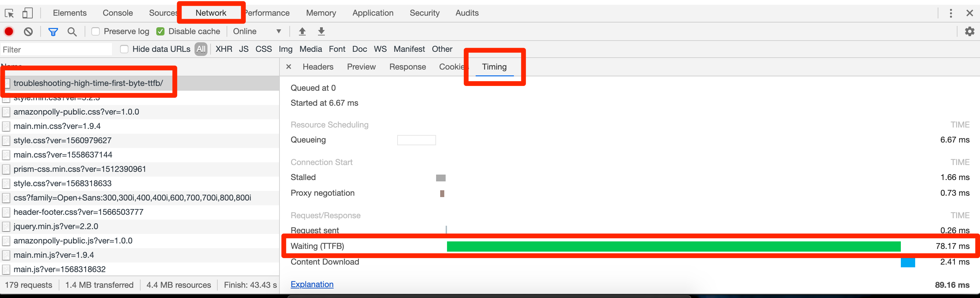Open the network settings gear
980x298 pixels.
point(969,32)
